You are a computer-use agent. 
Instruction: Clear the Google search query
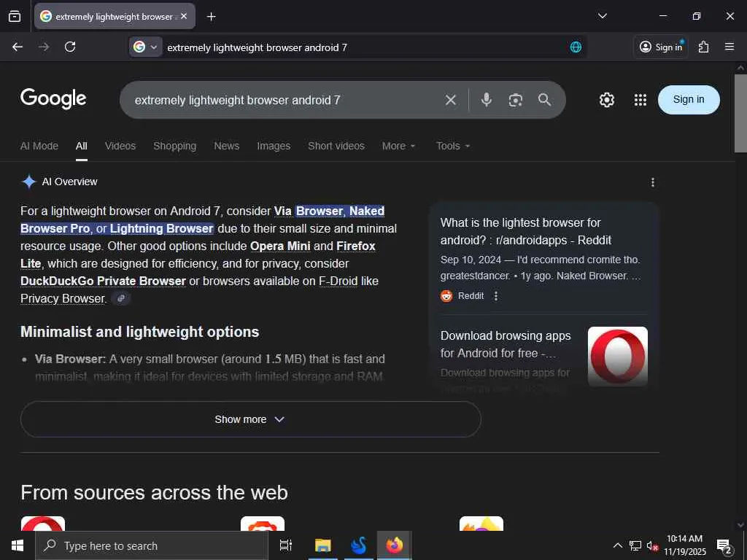click(450, 100)
